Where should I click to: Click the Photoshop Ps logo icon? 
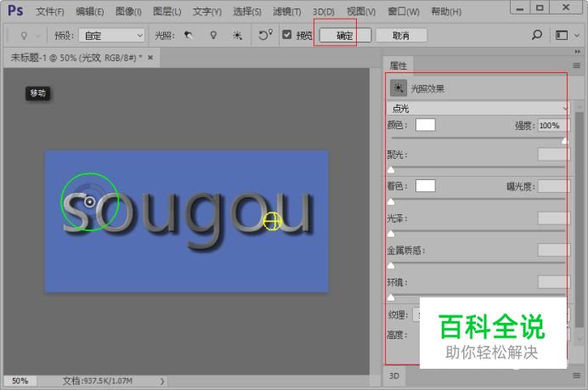(15, 10)
